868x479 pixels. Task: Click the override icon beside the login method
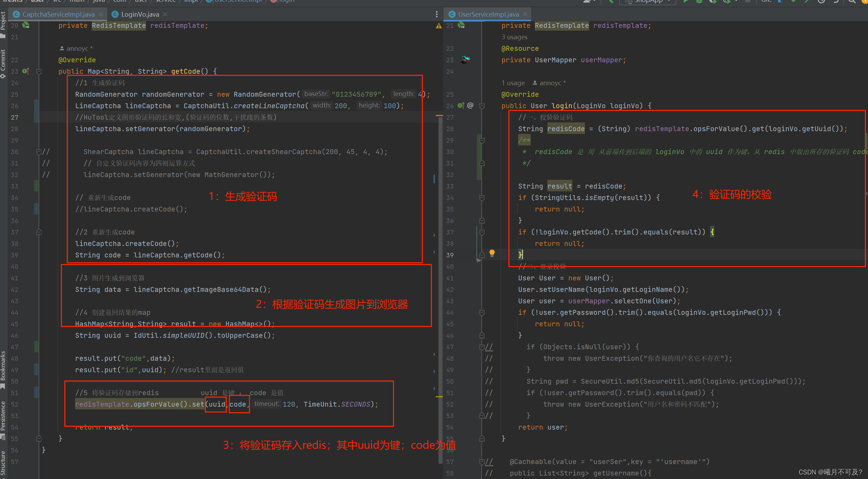tap(461, 105)
